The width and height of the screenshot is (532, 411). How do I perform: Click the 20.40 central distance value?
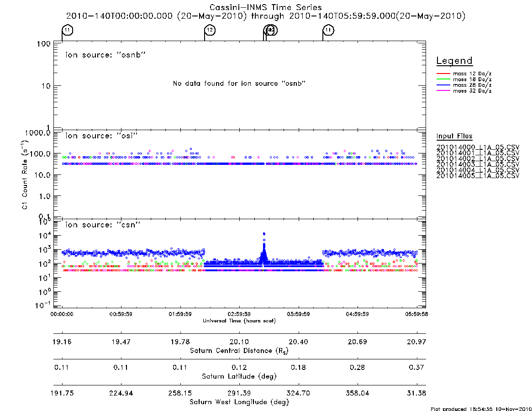click(x=298, y=342)
